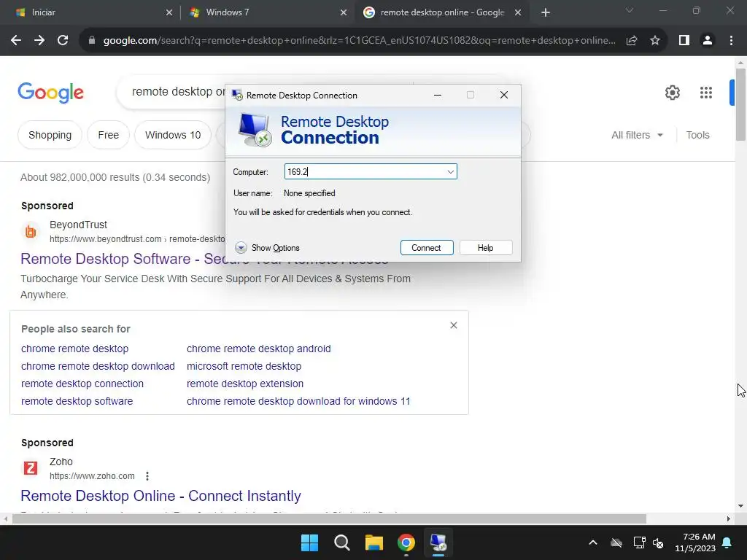This screenshot has width=747, height=560.
Task: Close the Remote Desktop Connection dialog
Action: [503, 96]
